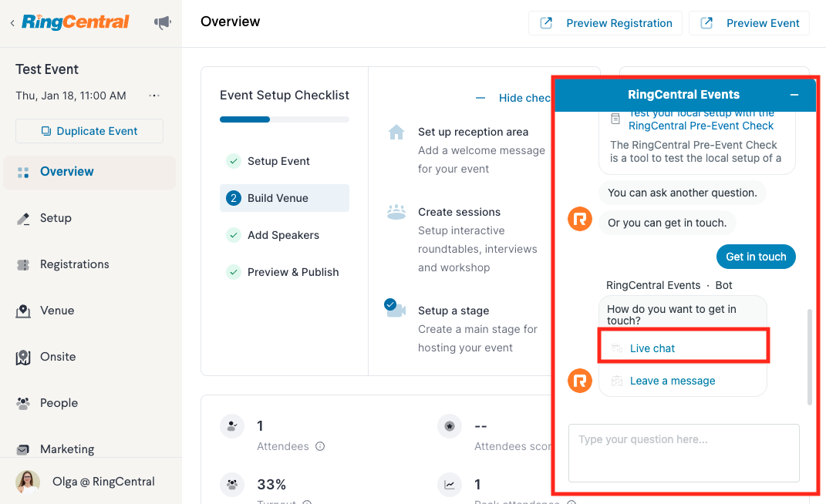Click the chat question input field
Image resolution: width=826 pixels, height=504 pixels.
tap(684, 453)
